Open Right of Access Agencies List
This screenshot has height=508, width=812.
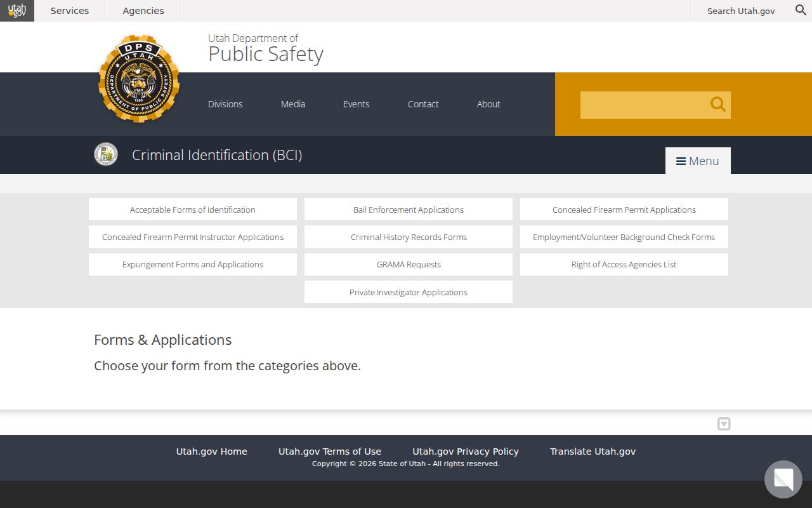point(624,264)
